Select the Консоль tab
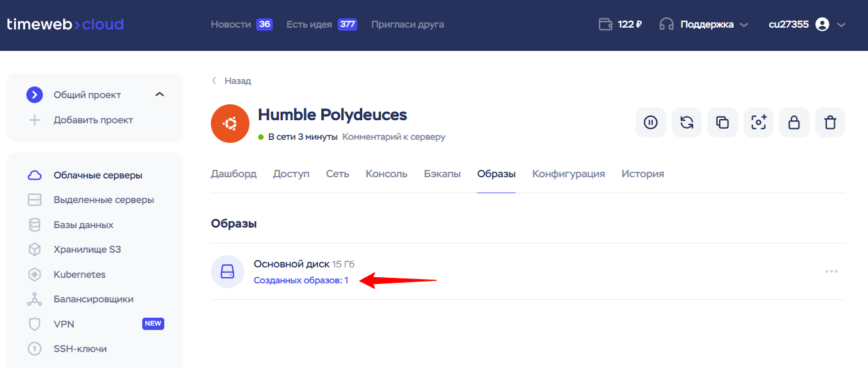 tap(386, 174)
